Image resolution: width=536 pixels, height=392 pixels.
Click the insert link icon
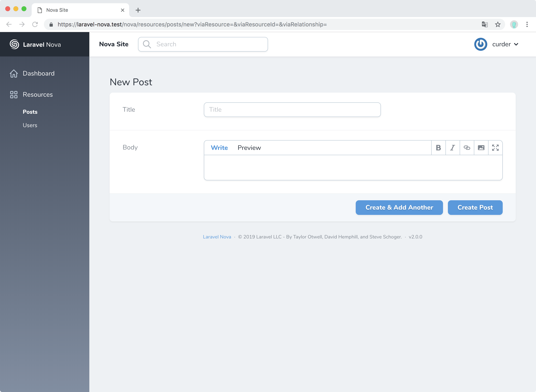467,148
